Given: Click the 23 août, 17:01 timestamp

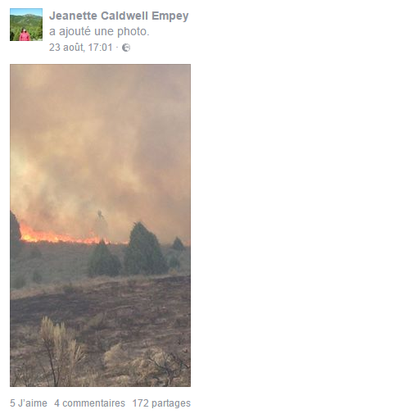Looking at the screenshot, I should click(x=81, y=47).
